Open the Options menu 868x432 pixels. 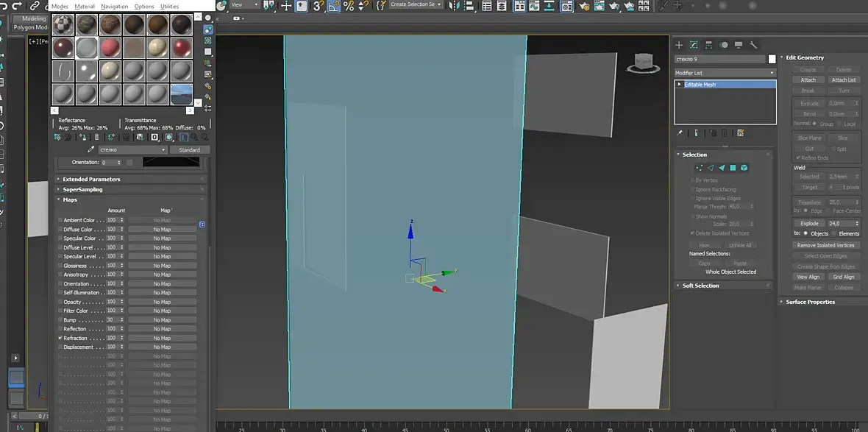(144, 7)
